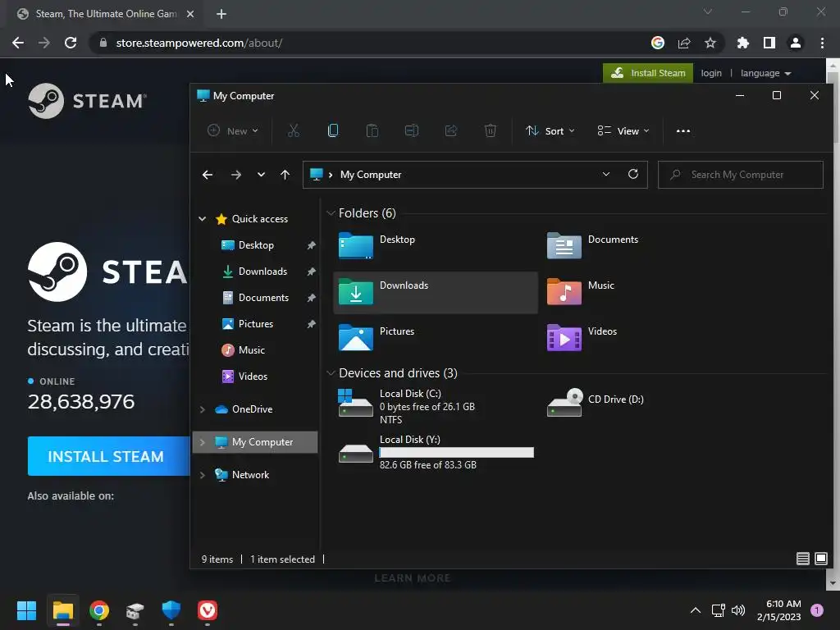Open Steam language dropdown
The width and height of the screenshot is (840, 630).
pos(765,73)
